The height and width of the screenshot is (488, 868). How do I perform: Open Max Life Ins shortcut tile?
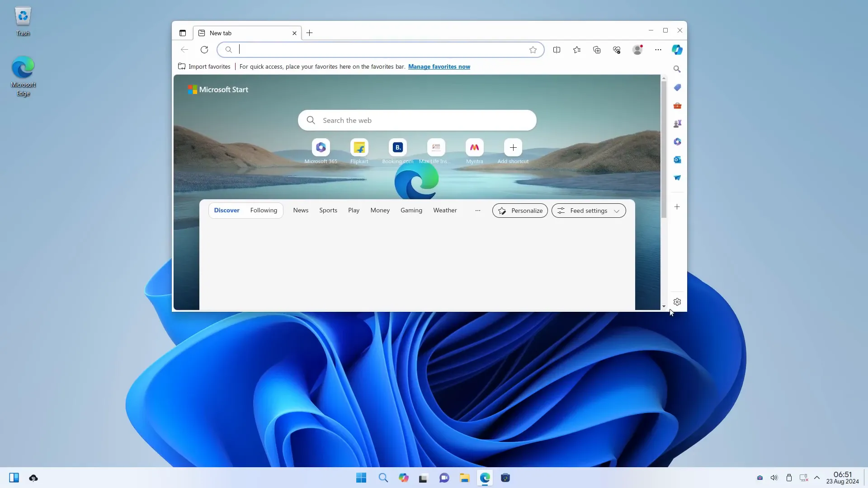pos(436,151)
